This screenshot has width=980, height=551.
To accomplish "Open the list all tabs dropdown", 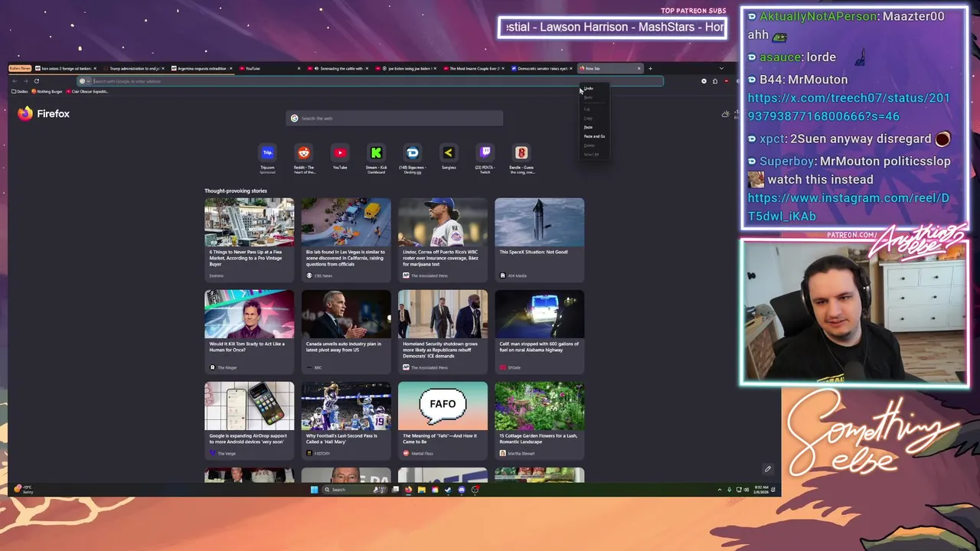I will pos(721,68).
